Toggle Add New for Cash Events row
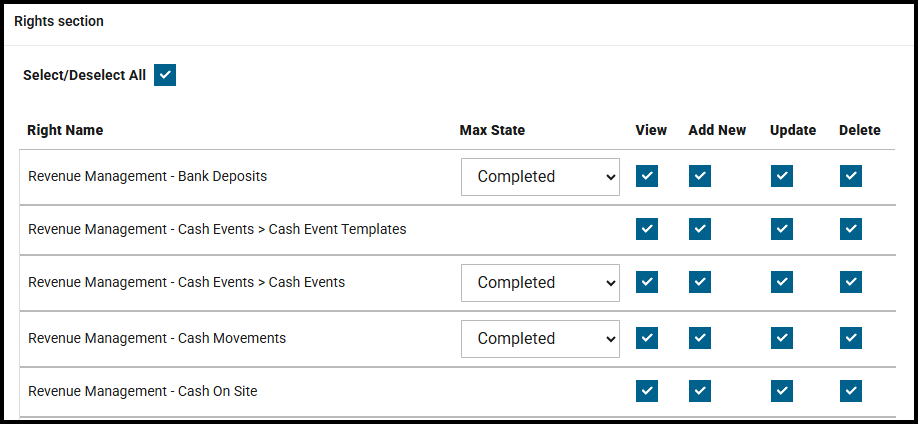This screenshot has height=424, width=918. pyautogui.click(x=700, y=282)
